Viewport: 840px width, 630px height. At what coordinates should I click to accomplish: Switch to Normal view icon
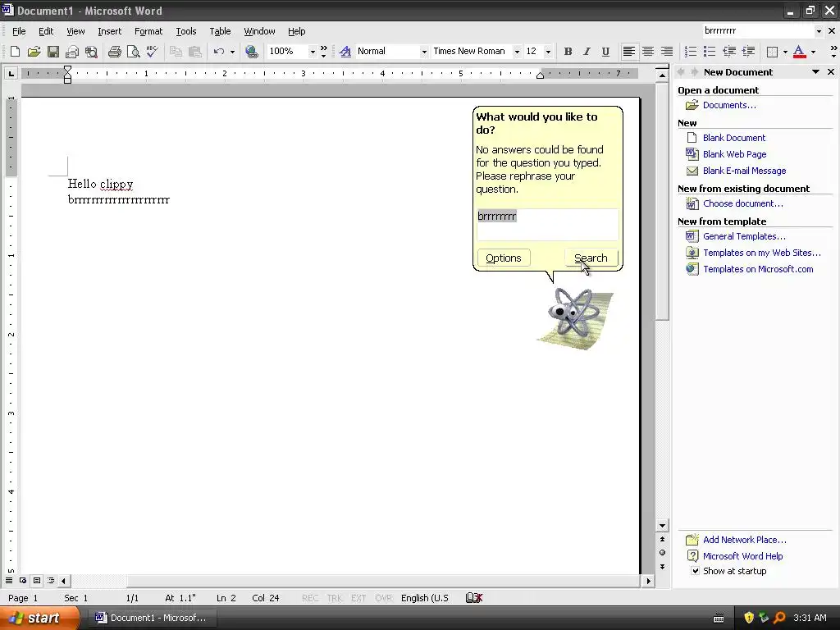coord(9,580)
